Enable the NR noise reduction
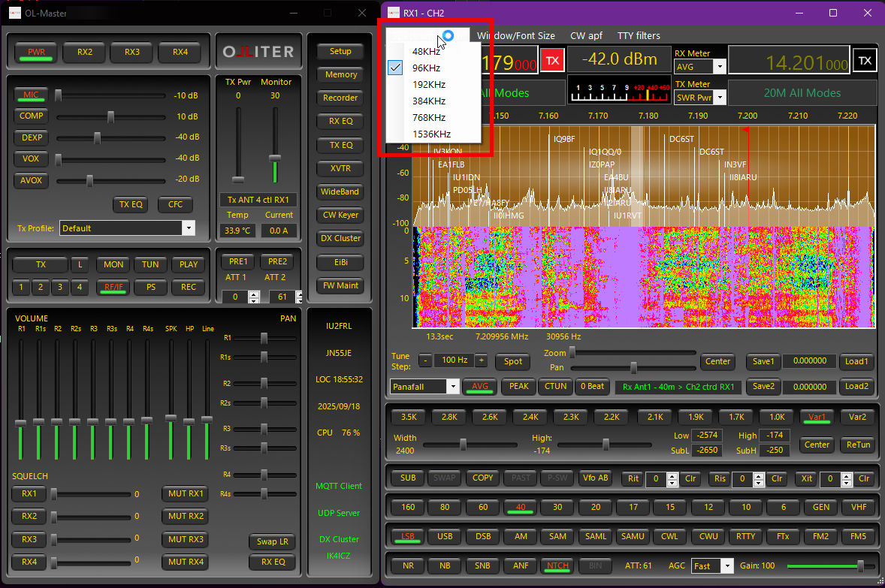 coord(406,565)
